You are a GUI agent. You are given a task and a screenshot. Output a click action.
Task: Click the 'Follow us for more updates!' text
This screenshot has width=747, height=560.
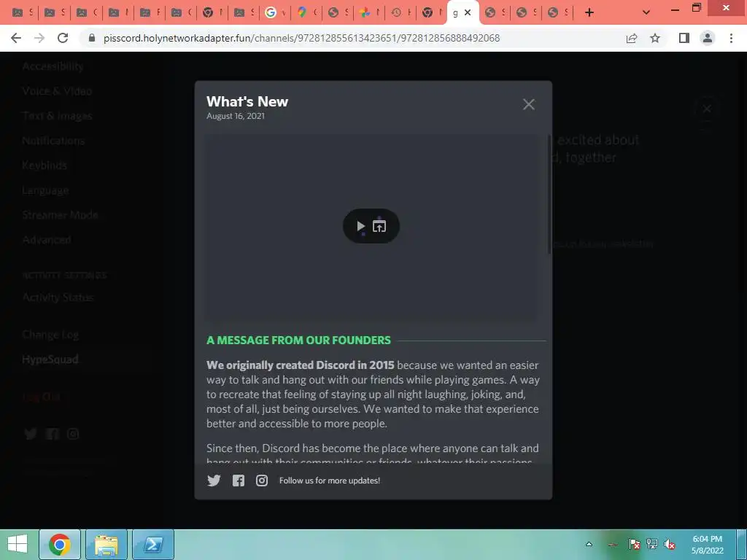[x=330, y=481]
